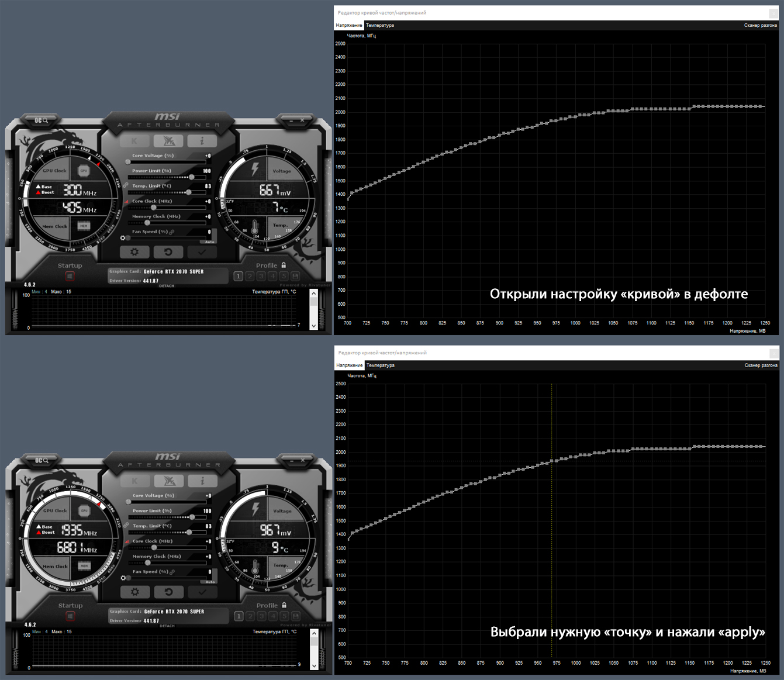Minimize the bottom Afterburner window
The width and height of the screenshot is (784, 680).
[x=292, y=460]
